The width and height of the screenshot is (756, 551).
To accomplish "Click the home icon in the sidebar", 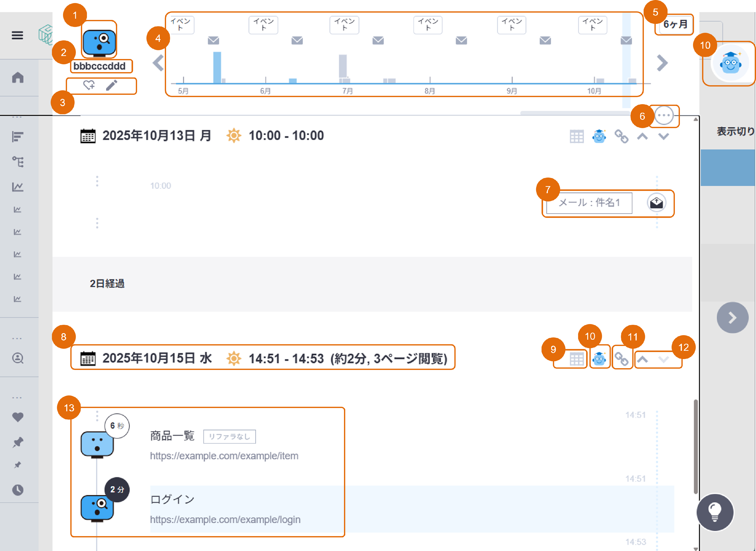I will click(18, 77).
